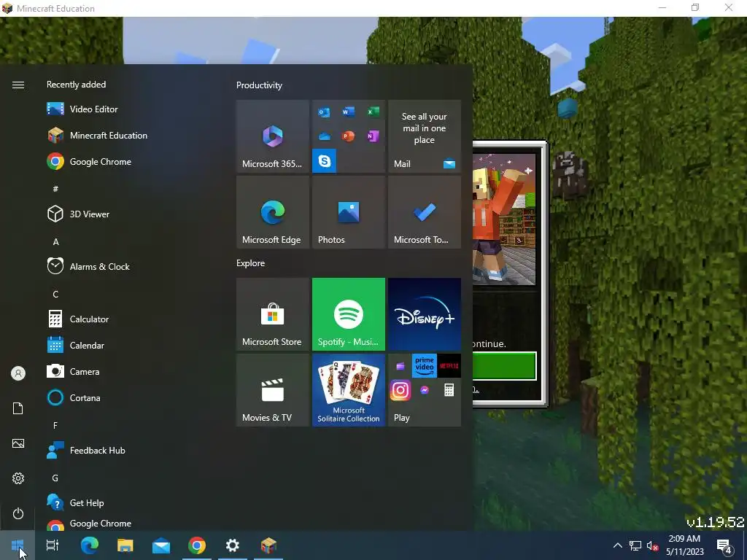This screenshot has width=747, height=560.
Task: Open Documents from Start sidebar
Action: 18,408
